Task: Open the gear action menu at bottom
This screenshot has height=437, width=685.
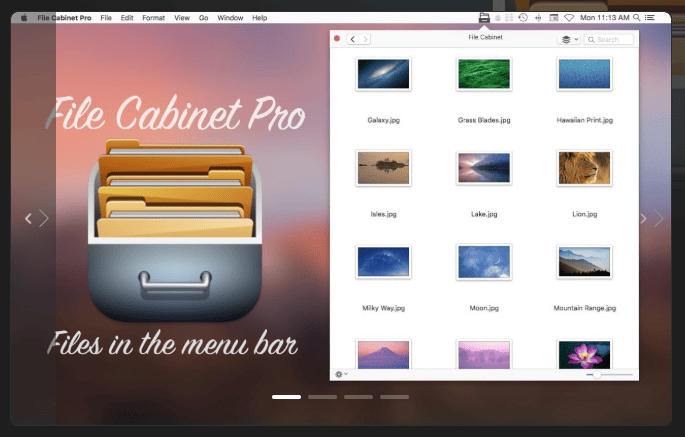Action: pos(341,374)
